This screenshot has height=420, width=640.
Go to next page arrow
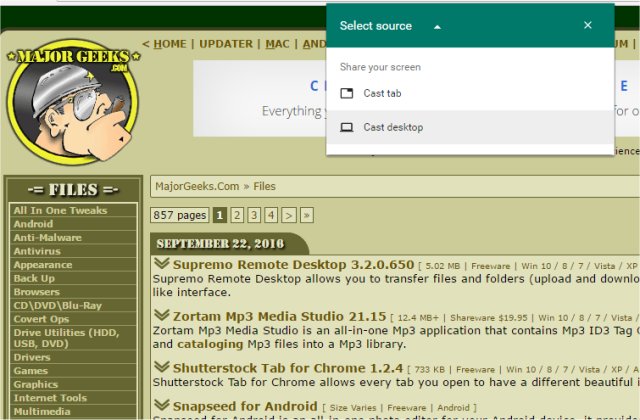click(289, 215)
